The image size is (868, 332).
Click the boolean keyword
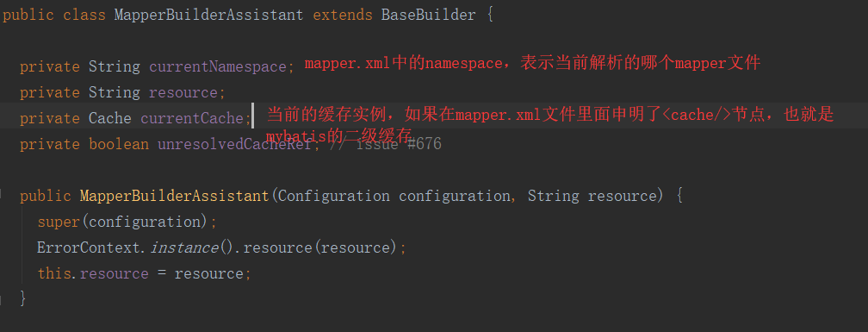(119, 145)
